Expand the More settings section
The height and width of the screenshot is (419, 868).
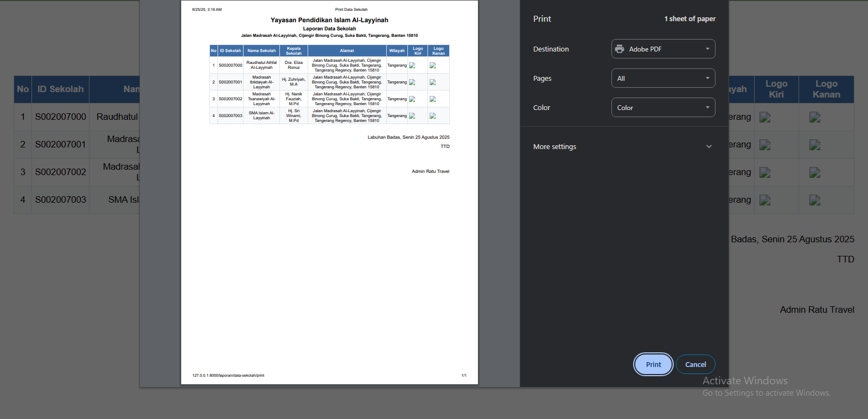[x=554, y=146]
